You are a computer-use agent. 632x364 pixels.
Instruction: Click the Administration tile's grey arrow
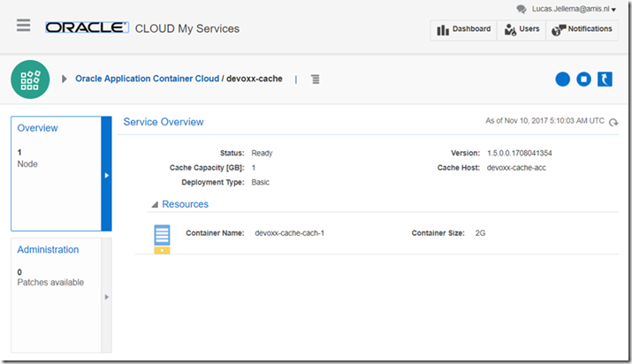click(x=106, y=297)
